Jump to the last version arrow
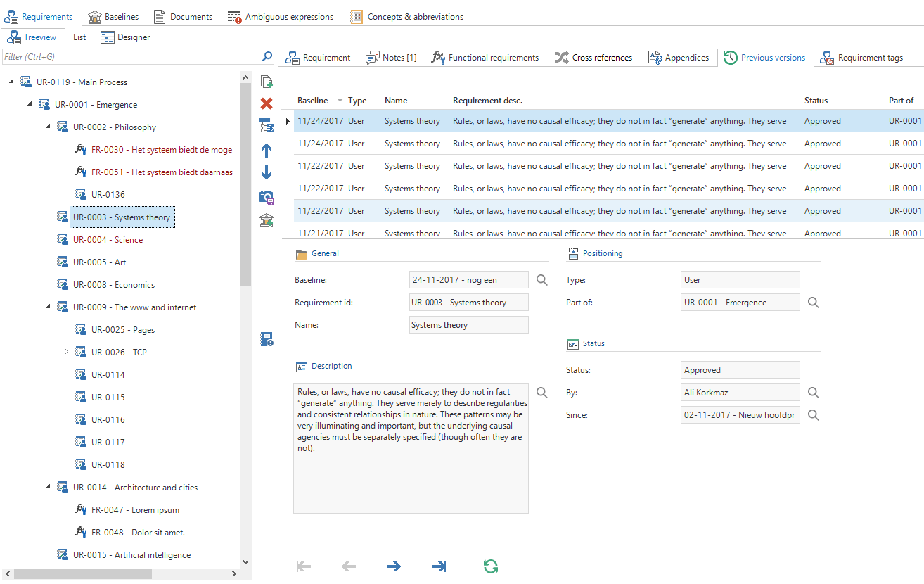 tap(439, 566)
